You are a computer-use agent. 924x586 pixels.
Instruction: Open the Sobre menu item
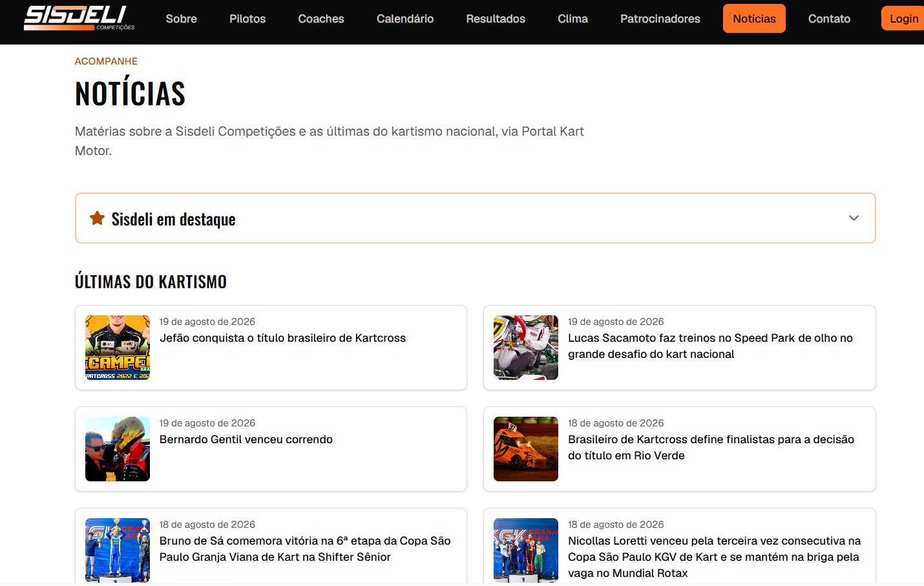pyautogui.click(x=182, y=19)
